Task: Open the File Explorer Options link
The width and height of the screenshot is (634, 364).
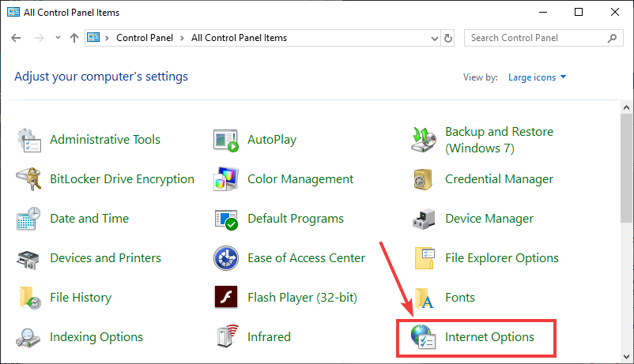Action: 501,257
